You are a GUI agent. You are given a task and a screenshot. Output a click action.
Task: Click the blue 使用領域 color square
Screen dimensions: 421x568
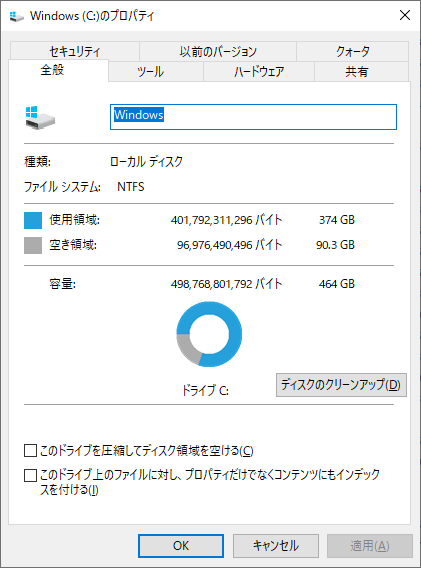[x=33, y=220]
